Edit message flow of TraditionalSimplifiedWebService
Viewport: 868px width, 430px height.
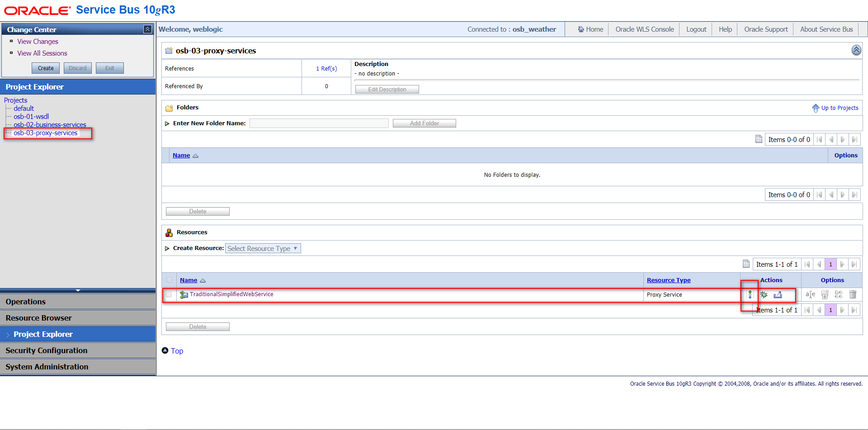[x=750, y=294]
